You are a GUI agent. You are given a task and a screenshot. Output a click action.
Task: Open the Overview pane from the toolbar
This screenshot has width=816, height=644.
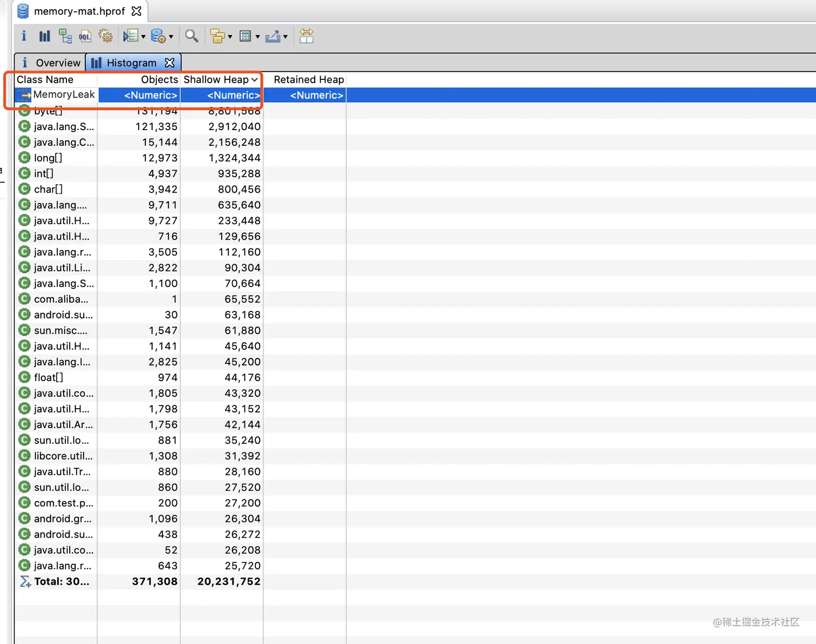point(24,36)
